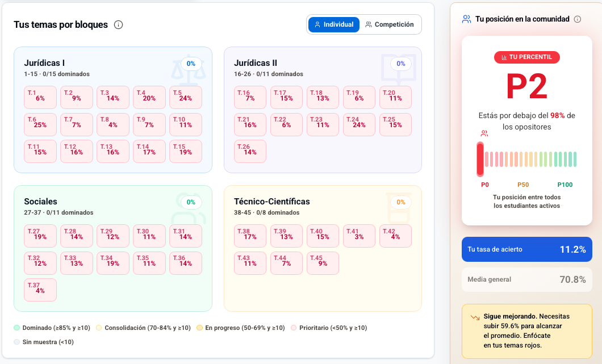Click the chart icon inside the TU PERCENTIL badge
The width and height of the screenshot is (602, 364).
[x=504, y=57]
